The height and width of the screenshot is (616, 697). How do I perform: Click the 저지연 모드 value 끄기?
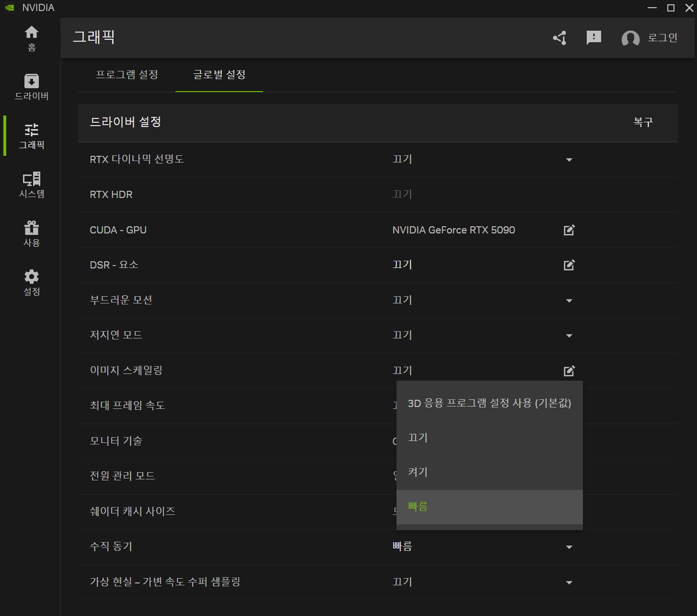point(402,335)
